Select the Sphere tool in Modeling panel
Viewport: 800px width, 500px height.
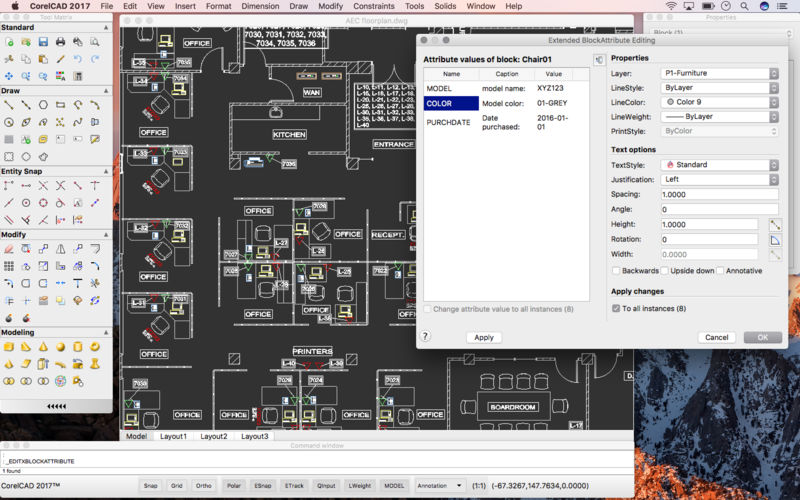point(60,347)
